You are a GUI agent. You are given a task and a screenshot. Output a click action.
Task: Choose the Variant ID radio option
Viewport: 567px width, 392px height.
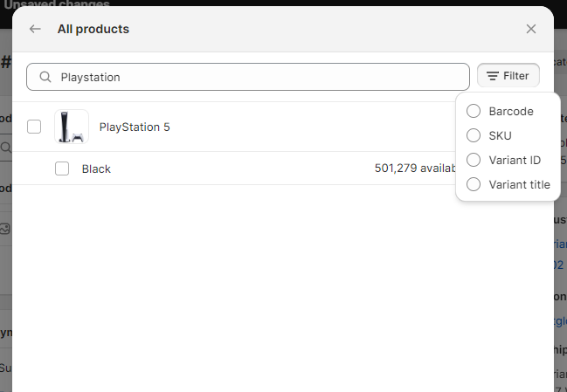(474, 160)
